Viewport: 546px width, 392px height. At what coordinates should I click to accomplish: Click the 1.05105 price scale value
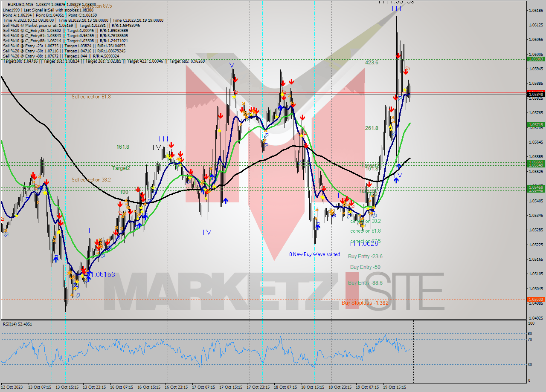point(536,274)
